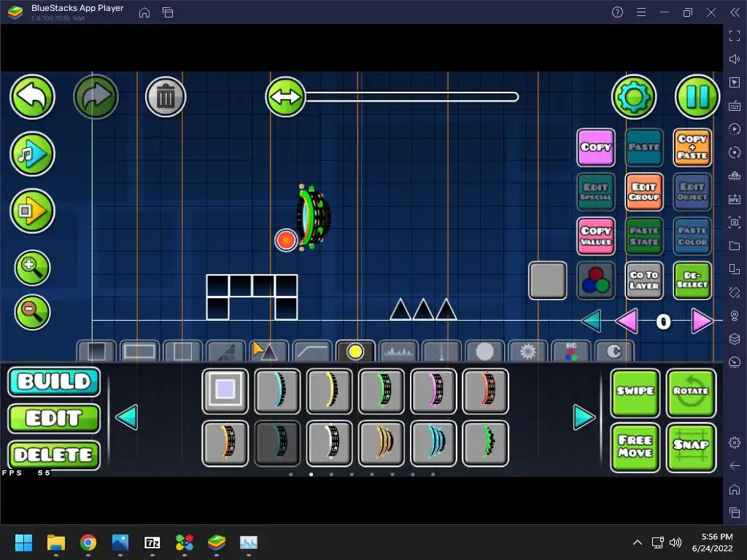
Task: Open the custom objects C tab
Action: click(614, 351)
